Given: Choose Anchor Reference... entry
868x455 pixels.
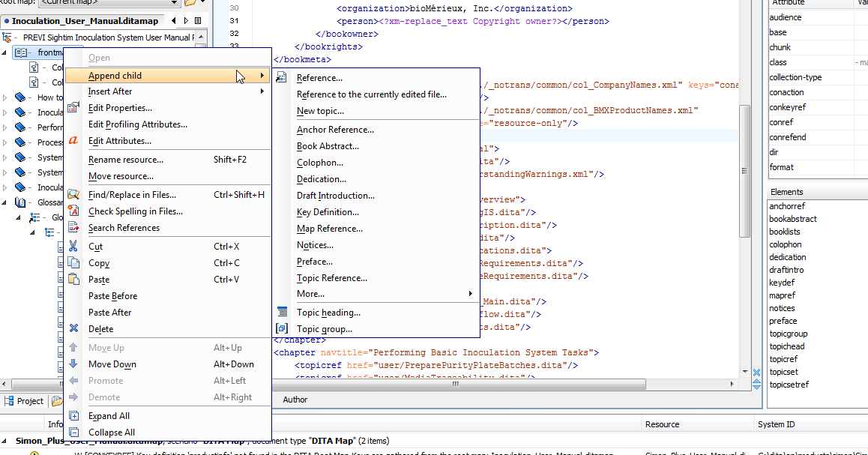Looking at the screenshot, I should click(x=335, y=130).
